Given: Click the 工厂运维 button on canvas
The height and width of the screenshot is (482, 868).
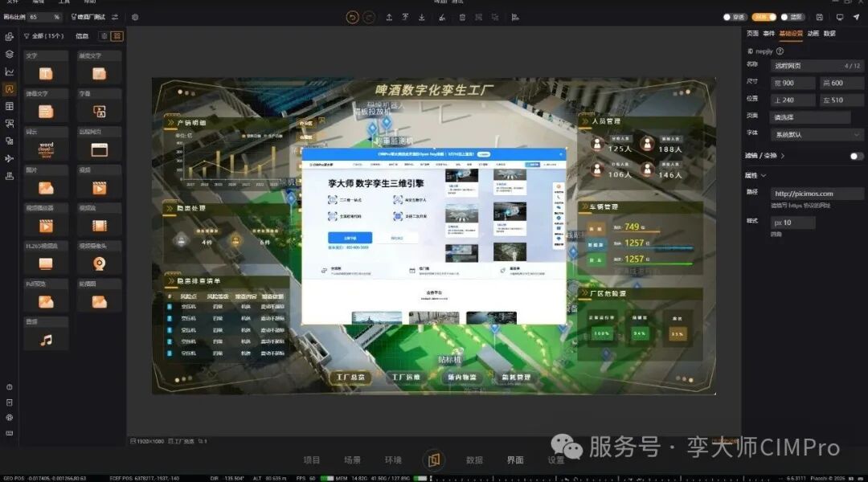Looking at the screenshot, I should point(407,378).
